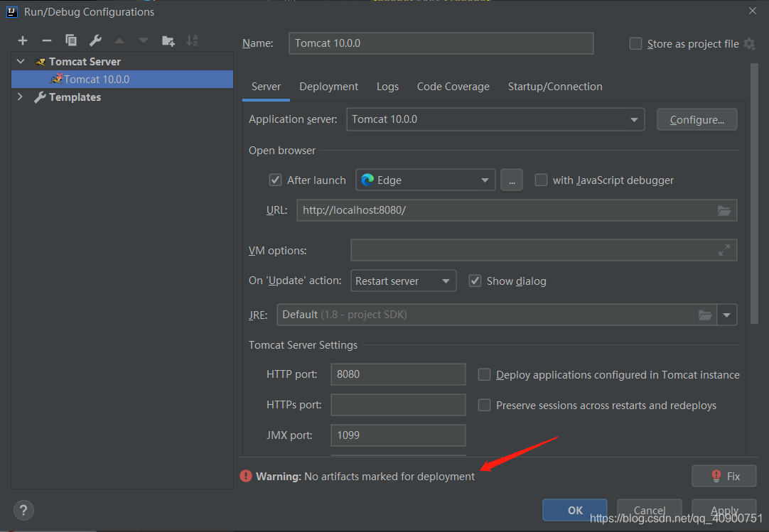Confirm with the OK button
The image size is (769, 532).
pyautogui.click(x=575, y=510)
